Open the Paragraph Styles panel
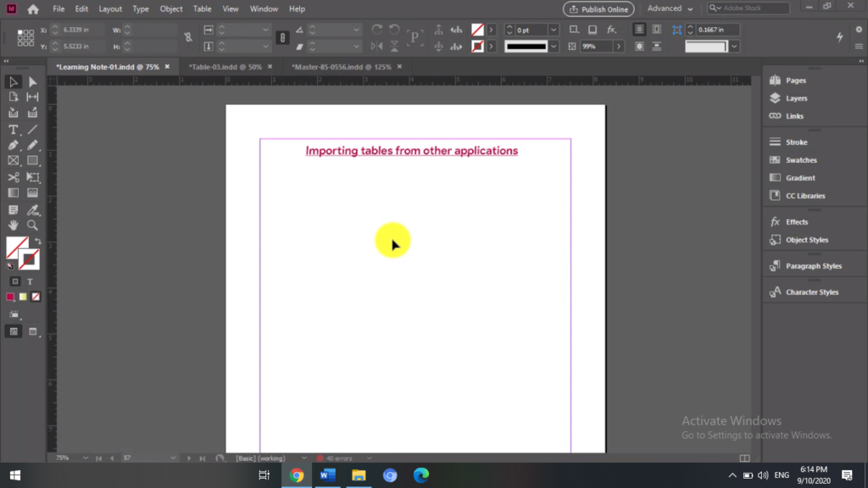868x488 pixels. (813, 266)
